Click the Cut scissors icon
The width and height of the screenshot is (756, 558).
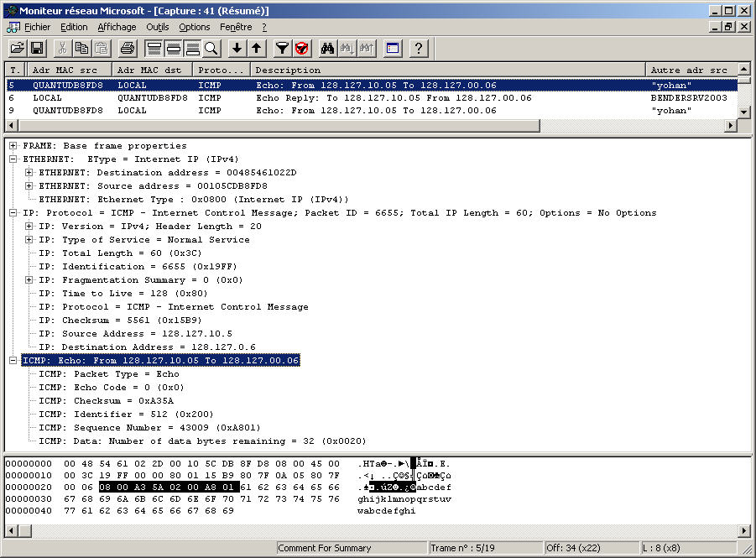pos(62,48)
